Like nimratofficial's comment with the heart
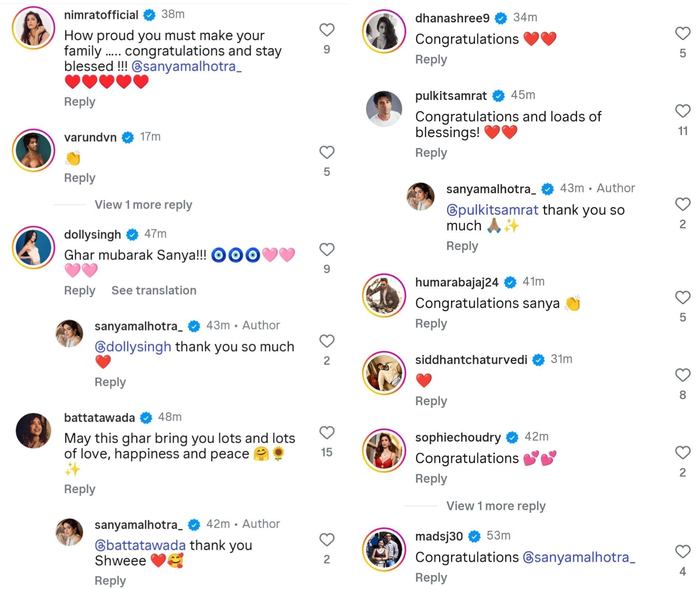 click(326, 30)
